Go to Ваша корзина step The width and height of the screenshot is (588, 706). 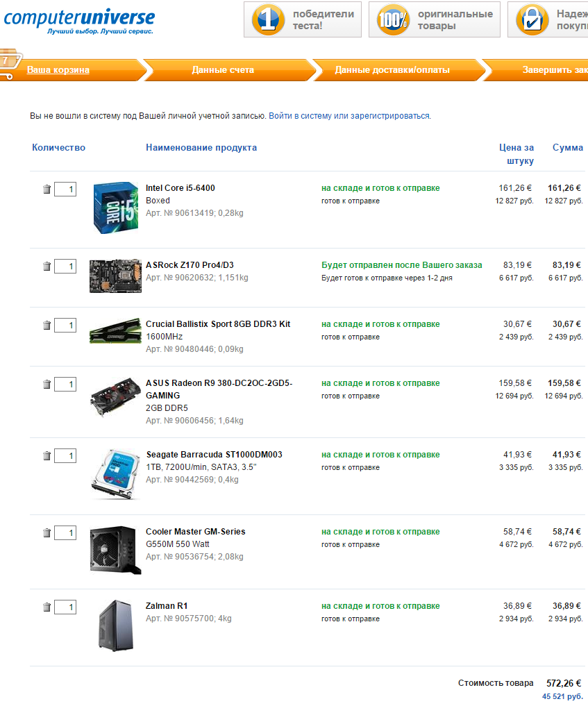click(x=58, y=70)
